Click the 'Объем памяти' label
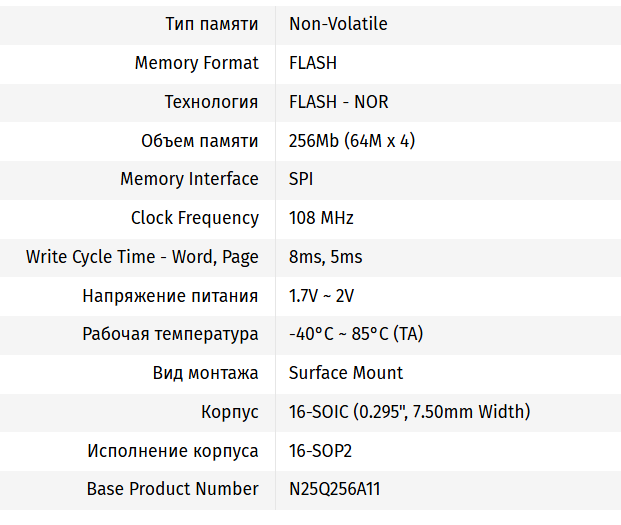This screenshot has height=525, width=621. click(x=200, y=141)
